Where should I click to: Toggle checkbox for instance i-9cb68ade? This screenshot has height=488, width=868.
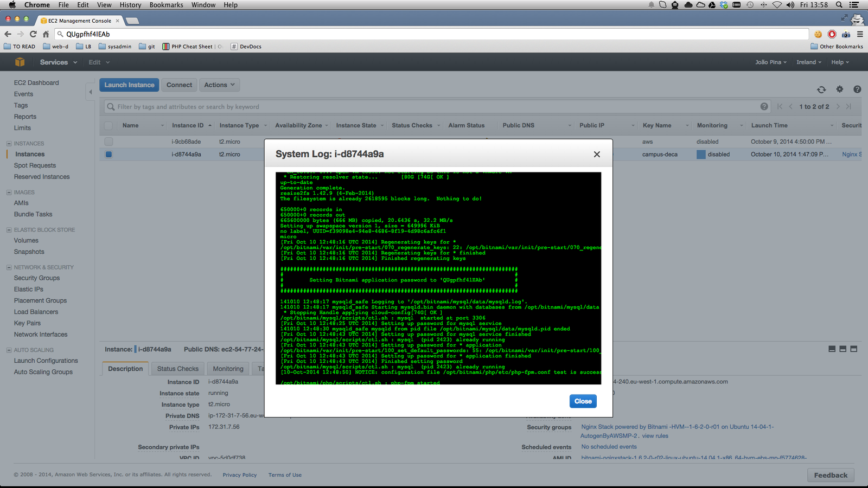click(108, 142)
